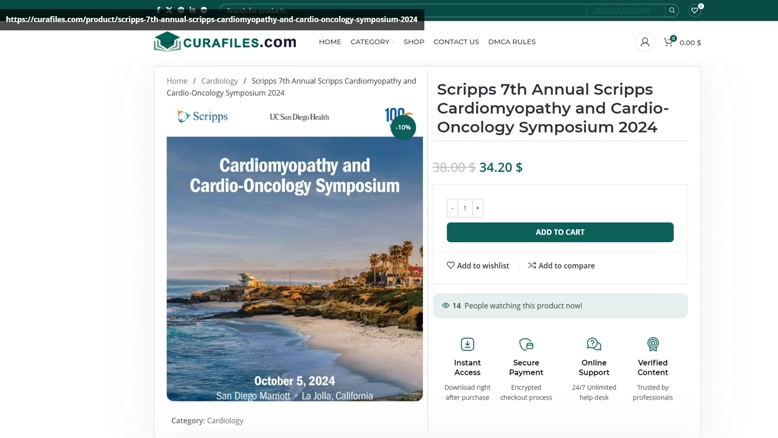This screenshot has width=778, height=438.
Task: Click '14 People watching this product now!' text
Action: [x=517, y=306]
